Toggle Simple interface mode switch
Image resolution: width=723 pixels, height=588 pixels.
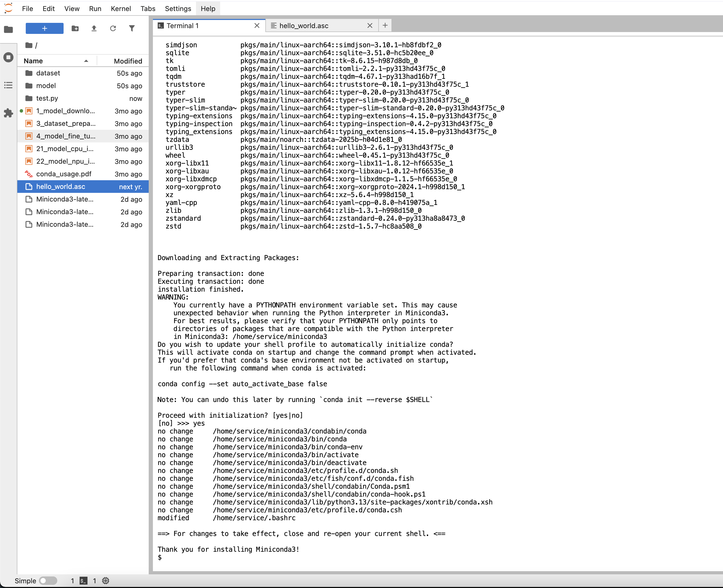pos(48,581)
